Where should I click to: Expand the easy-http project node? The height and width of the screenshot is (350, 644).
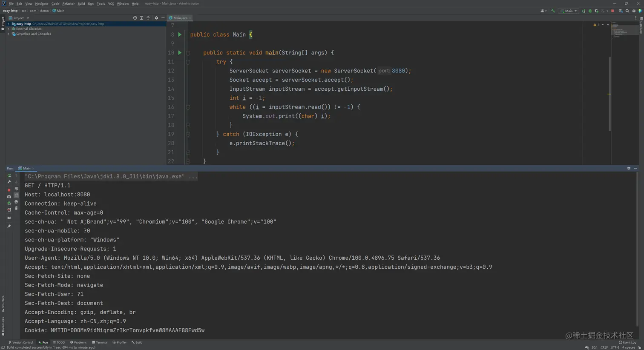coord(9,24)
